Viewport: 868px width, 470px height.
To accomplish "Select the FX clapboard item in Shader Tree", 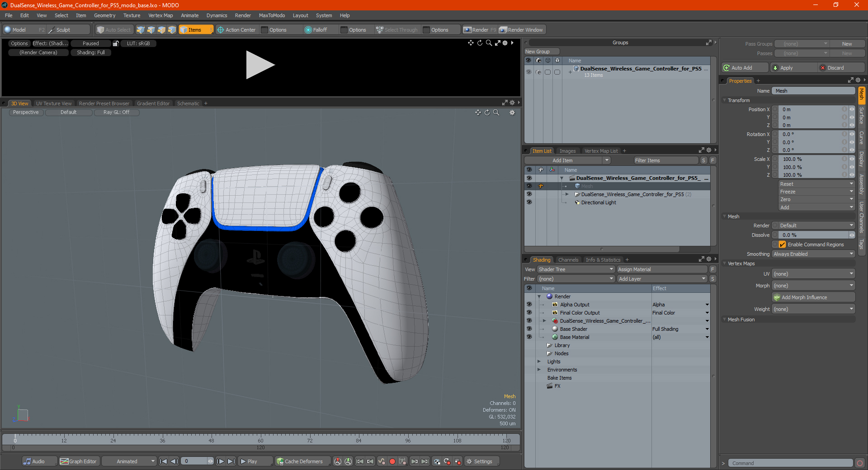I will coord(553,386).
